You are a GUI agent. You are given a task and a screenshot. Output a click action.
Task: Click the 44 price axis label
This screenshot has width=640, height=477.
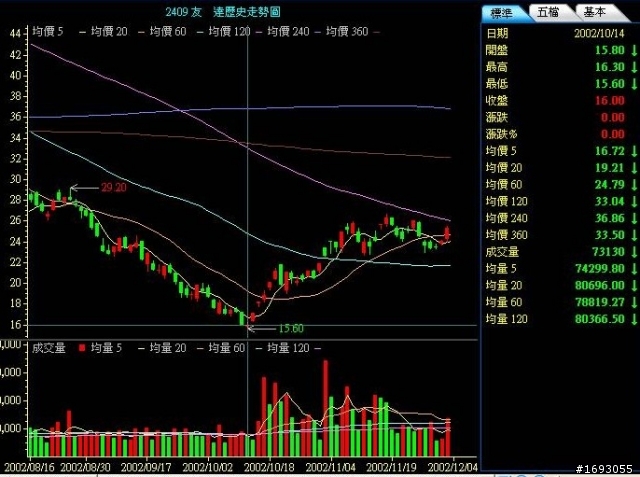(x=15, y=33)
